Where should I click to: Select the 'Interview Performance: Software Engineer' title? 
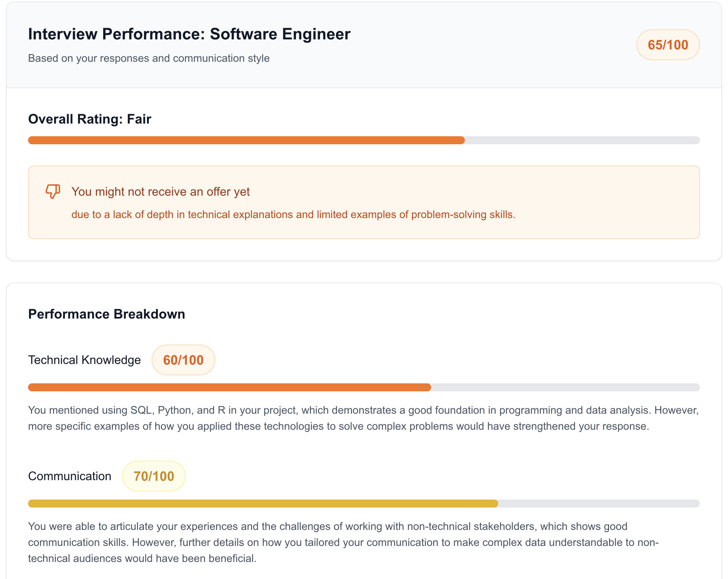pyautogui.click(x=189, y=34)
